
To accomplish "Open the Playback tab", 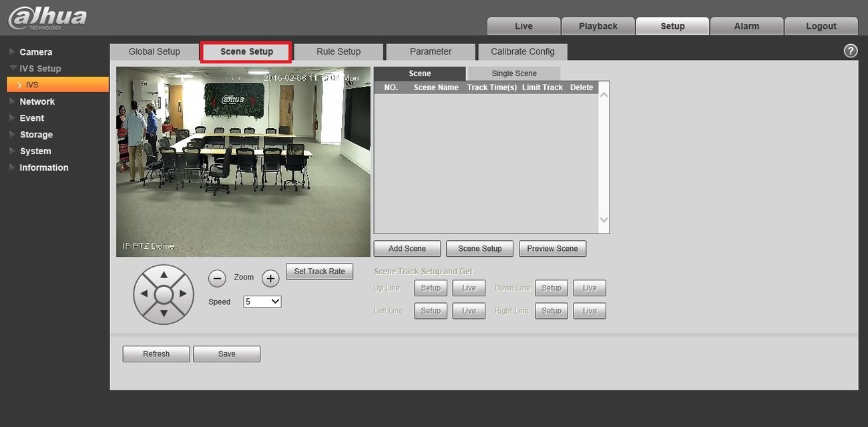I will pos(598,26).
